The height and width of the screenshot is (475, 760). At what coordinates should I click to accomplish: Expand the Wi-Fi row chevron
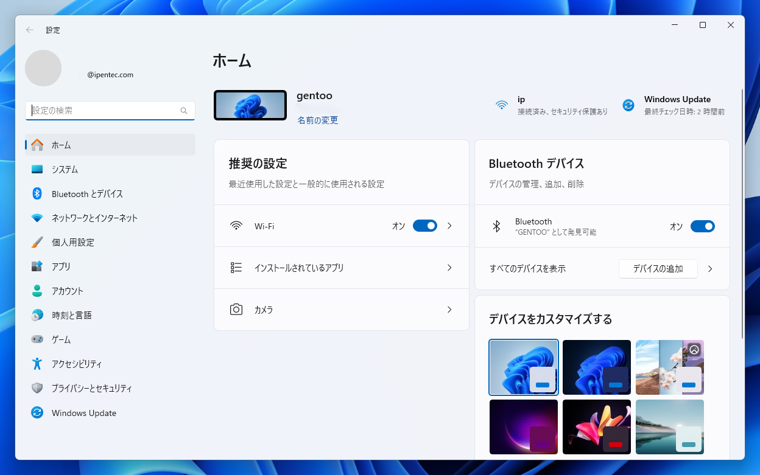point(450,226)
